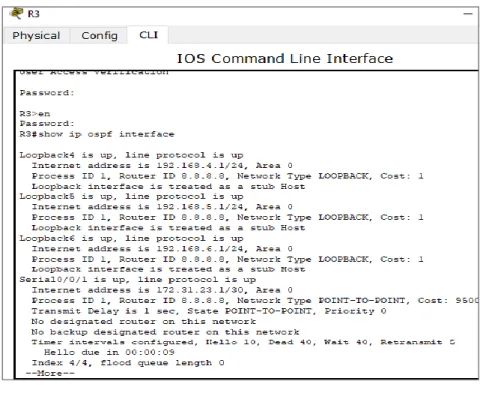
Task: Click the Password prompt below 'R3>en'
Action: [x=47, y=124]
